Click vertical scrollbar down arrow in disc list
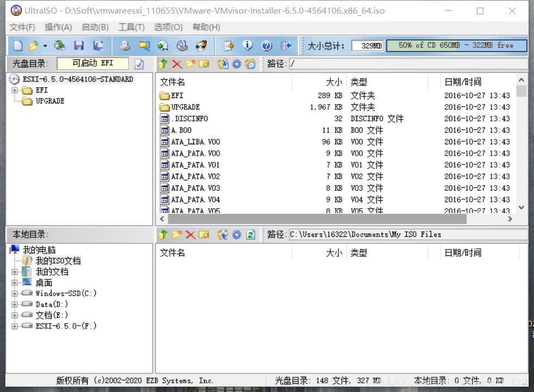 click(521, 207)
